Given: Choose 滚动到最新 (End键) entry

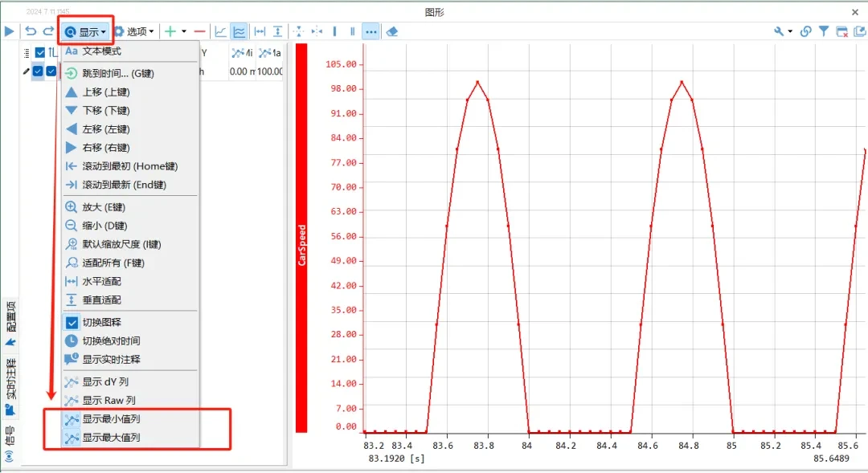Looking at the screenshot, I should (x=131, y=185).
